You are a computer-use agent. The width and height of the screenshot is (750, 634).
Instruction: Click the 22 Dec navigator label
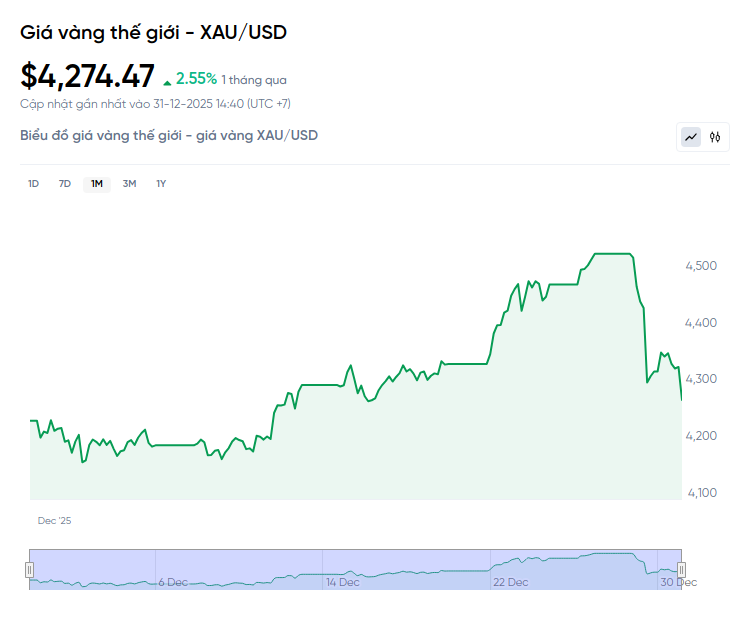(510, 581)
